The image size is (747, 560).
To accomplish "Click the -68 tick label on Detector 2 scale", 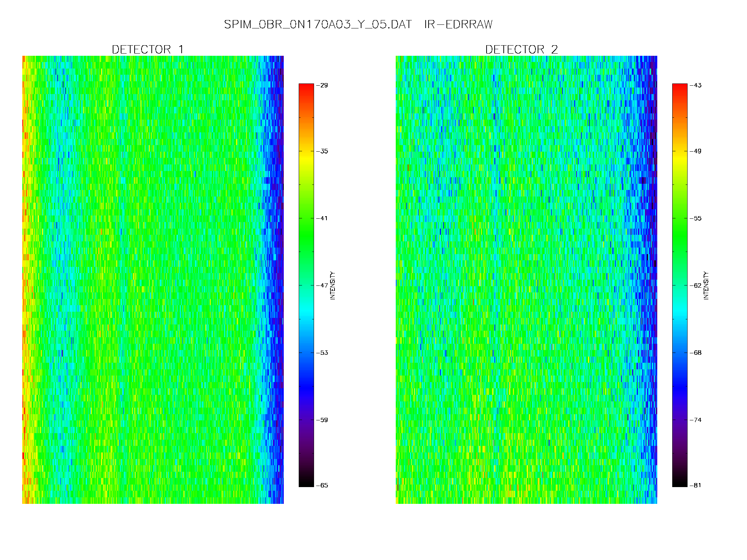I will point(696,353).
